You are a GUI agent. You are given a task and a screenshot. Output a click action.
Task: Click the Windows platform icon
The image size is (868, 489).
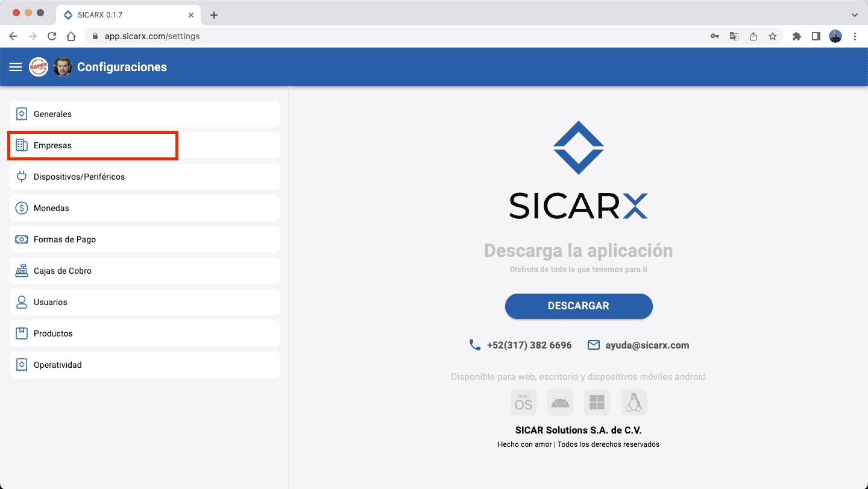[x=597, y=402]
